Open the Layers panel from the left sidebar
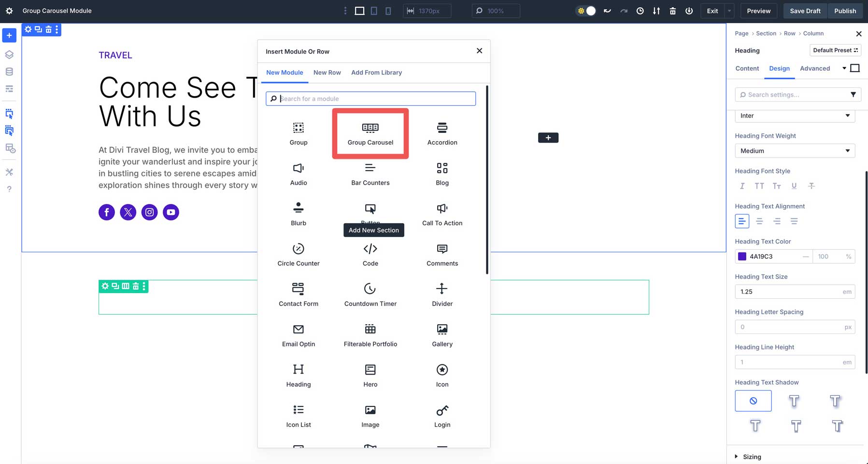Screen dimensions: 868x464 (x=9, y=55)
